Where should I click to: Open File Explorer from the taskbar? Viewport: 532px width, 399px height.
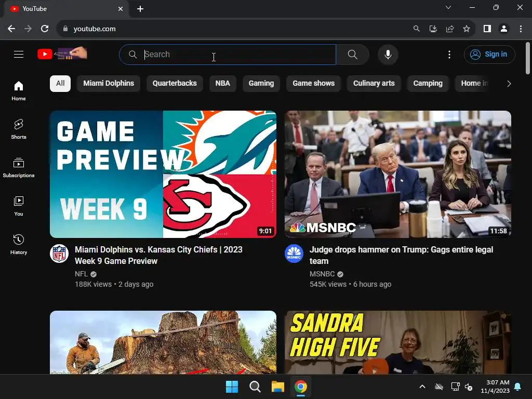click(277, 387)
